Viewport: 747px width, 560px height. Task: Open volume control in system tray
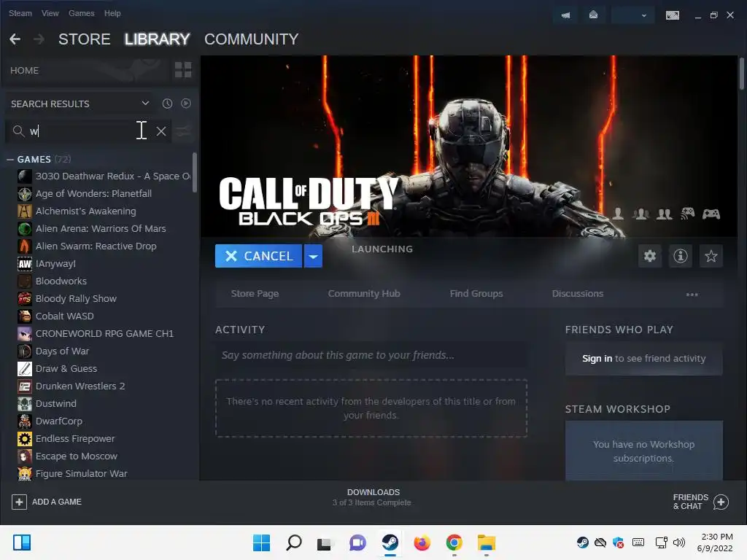(679, 542)
